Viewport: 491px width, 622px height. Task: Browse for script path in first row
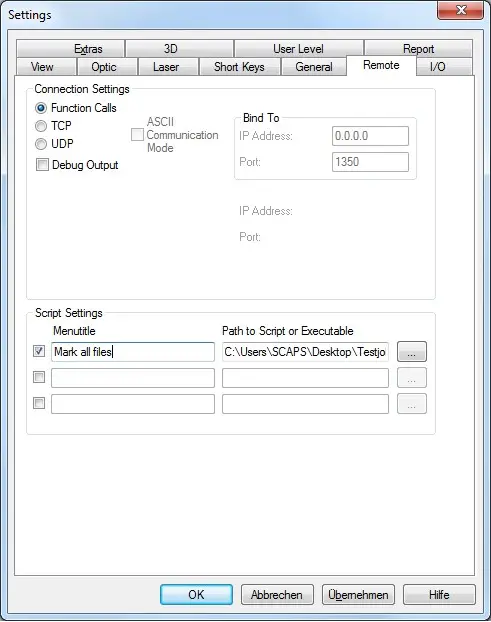coord(412,351)
